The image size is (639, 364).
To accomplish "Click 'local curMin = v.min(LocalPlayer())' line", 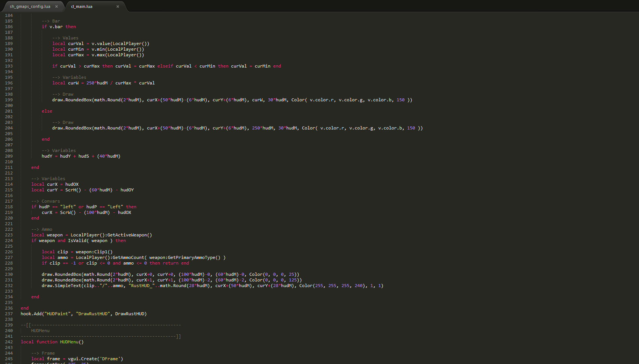I will 98,49.
